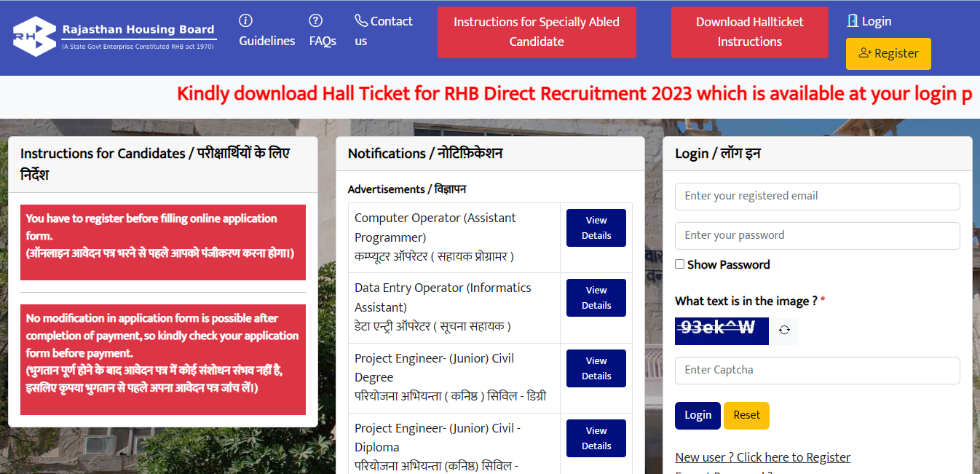Viewport: 980px width, 474px height.
Task: Click the captcha image 93ek^W
Action: tap(722, 331)
